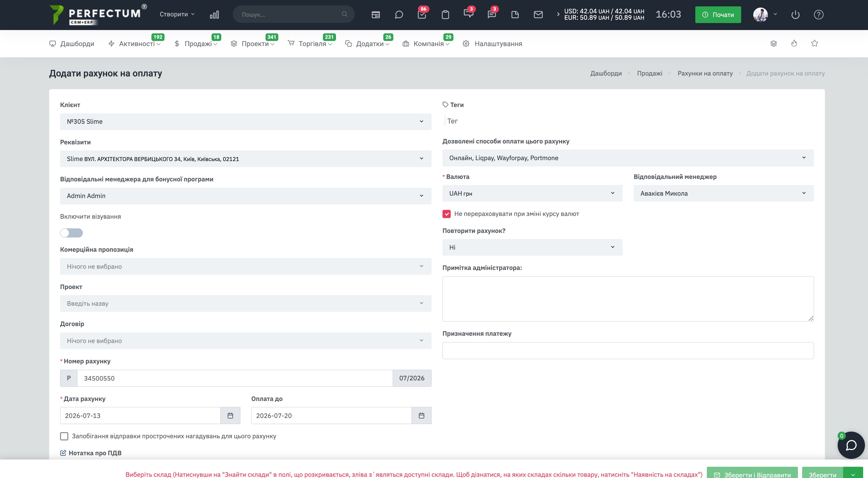
Task: Go to Дашборди breadcrumb link
Action: tap(606, 73)
